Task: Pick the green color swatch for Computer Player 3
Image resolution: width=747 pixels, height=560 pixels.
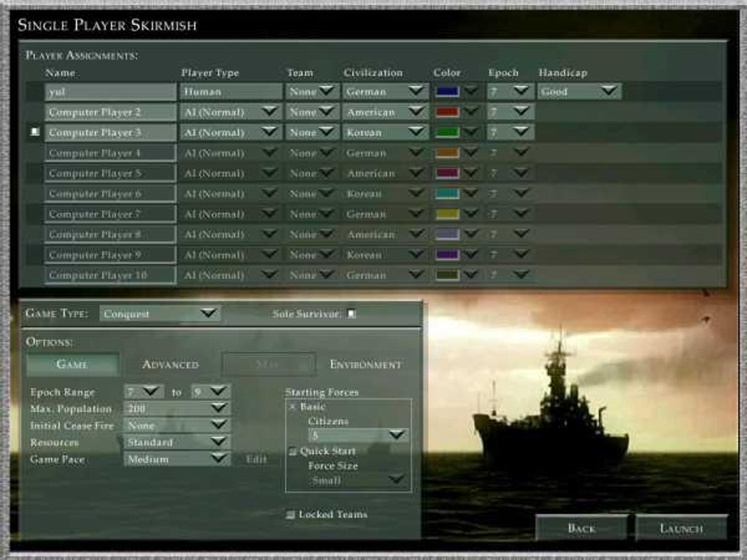Action: click(447, 132)
